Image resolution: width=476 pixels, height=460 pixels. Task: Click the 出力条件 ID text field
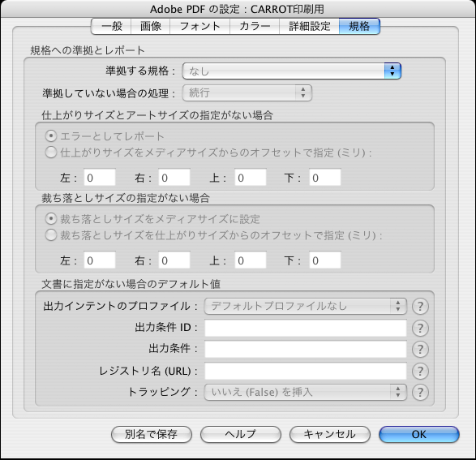pos(306,328)
